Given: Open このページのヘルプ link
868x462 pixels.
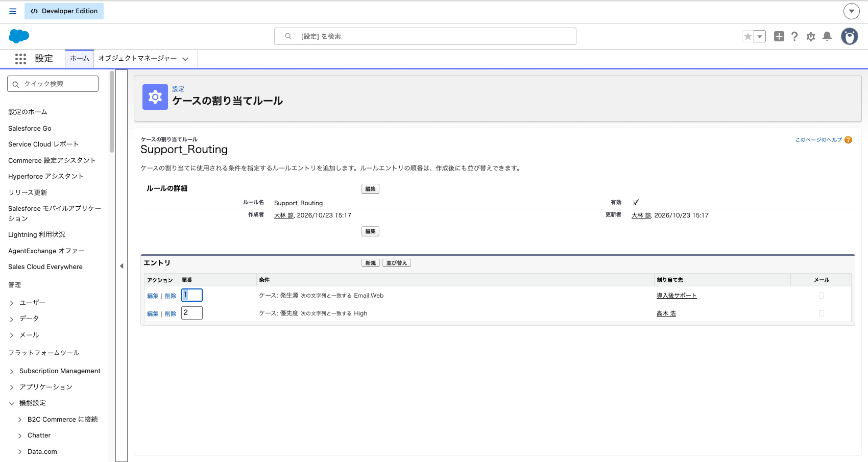Looking at the screenshot, I should point(818,140).
